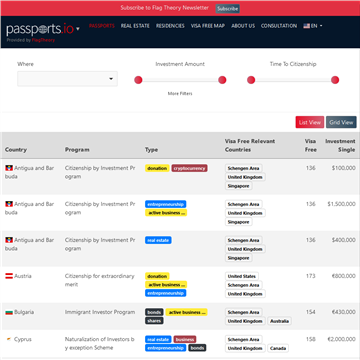Click the Investment Single column header
This screenshot has height=360, width=360.
[x=340, y=145]
